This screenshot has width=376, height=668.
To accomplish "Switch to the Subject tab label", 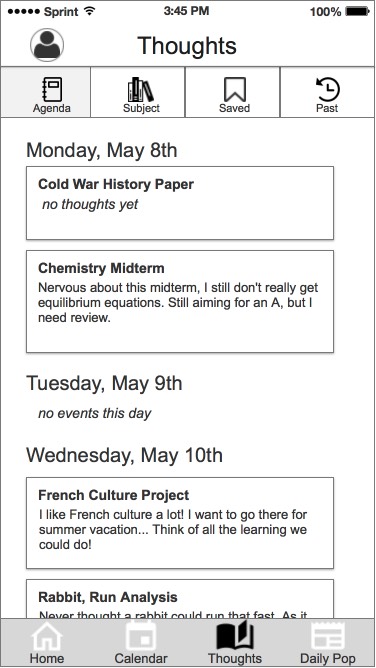I will [141, 108].
